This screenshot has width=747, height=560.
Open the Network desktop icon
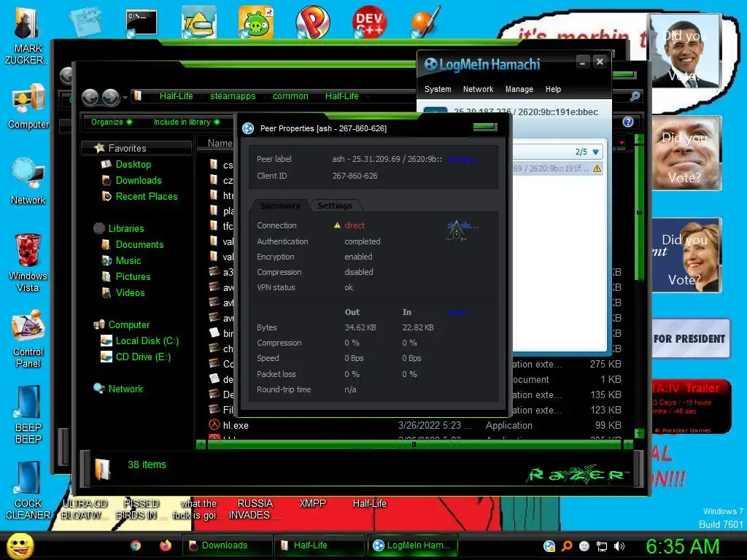(x=28, y=182)
